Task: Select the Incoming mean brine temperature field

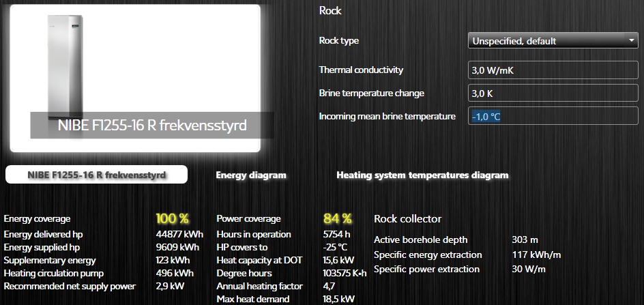Action: point(553,117)
